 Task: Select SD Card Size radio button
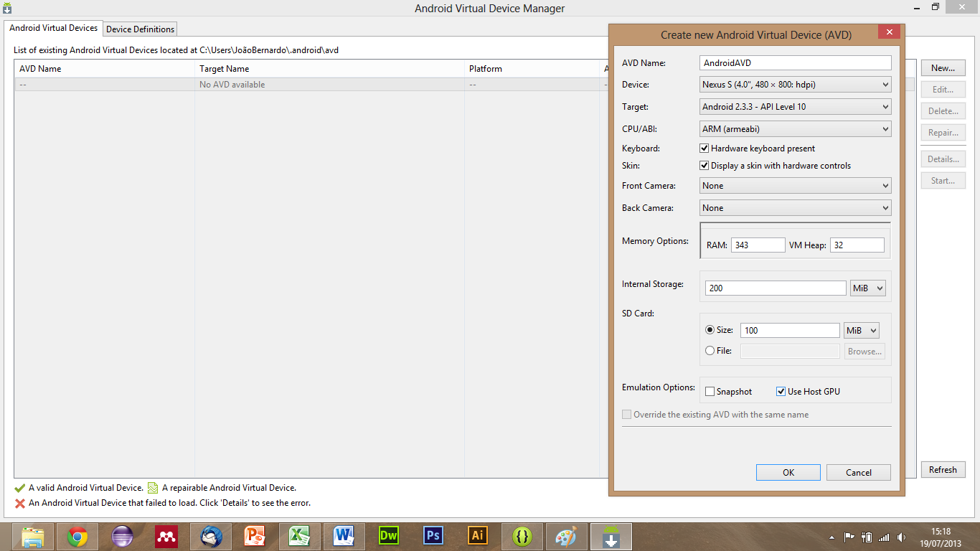tap(710, 330)
